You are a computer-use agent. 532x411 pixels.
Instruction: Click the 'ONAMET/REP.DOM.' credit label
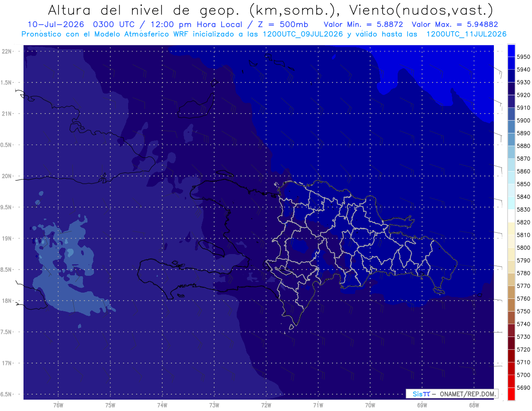(468, 394)
